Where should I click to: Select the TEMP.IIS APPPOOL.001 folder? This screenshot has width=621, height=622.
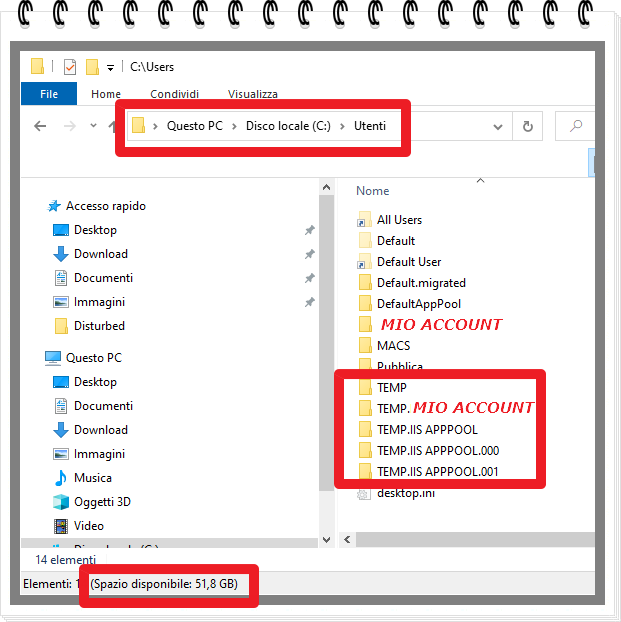coord(437,472)
